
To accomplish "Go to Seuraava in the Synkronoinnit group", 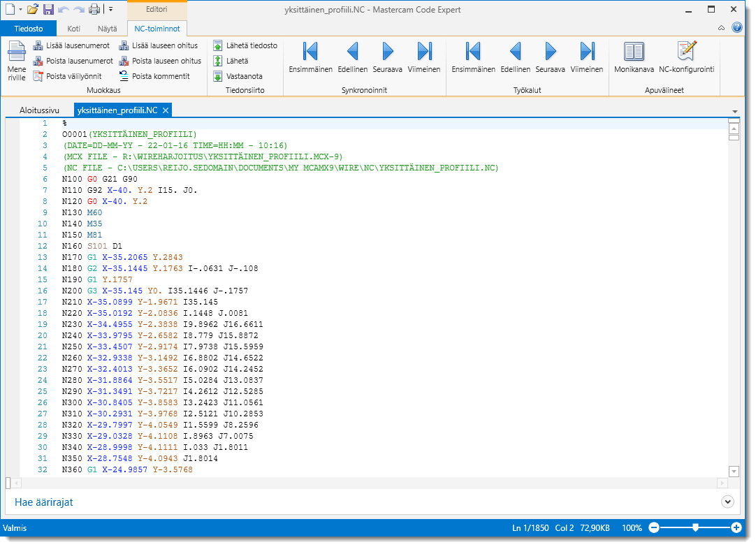I will point(387,57).
